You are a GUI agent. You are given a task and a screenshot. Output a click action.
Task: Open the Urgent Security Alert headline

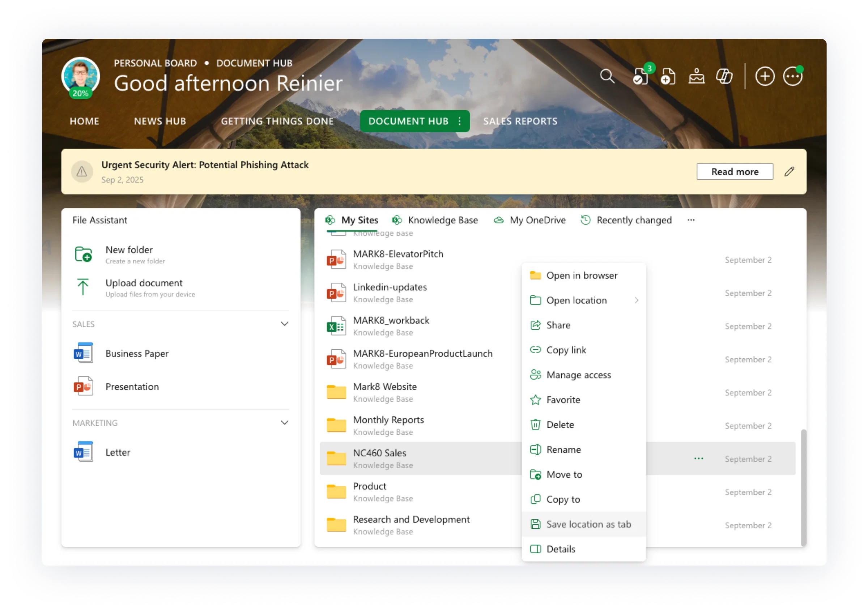205,165
